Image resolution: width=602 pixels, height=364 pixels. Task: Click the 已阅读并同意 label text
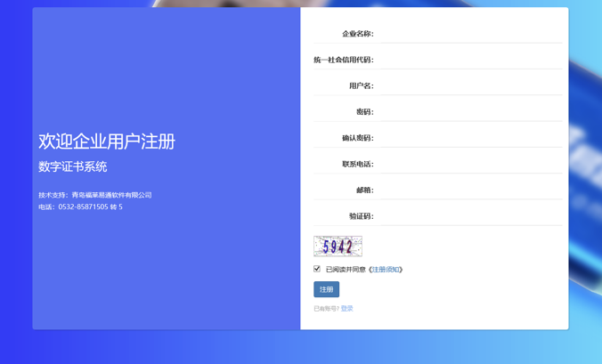[346, 270]
